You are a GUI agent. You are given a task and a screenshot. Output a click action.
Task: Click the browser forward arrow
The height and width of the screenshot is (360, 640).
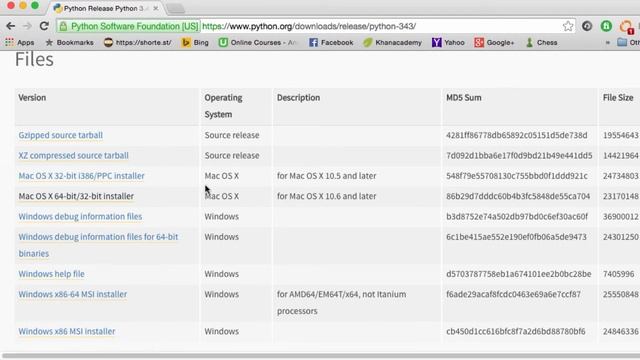click(x=27, y=26)
